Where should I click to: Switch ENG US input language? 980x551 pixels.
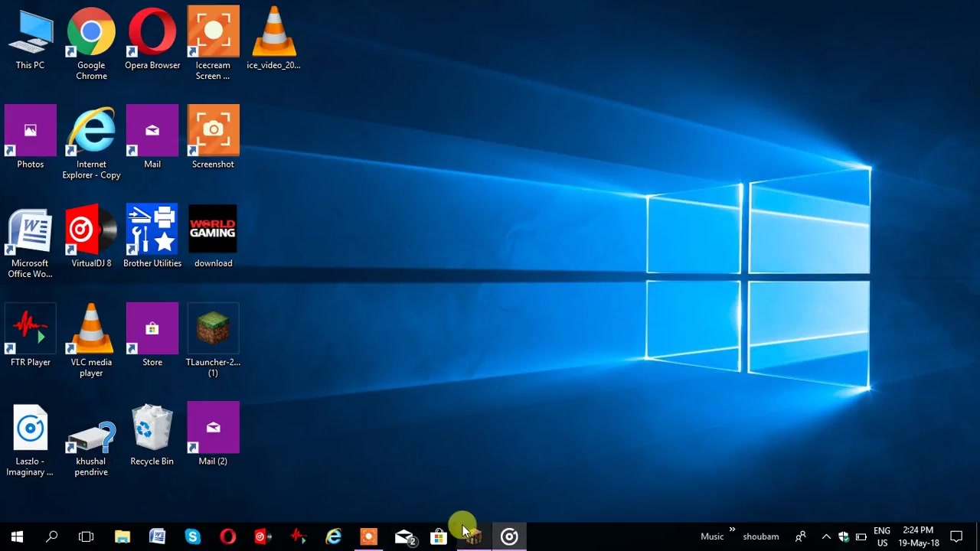click(882, 536)
